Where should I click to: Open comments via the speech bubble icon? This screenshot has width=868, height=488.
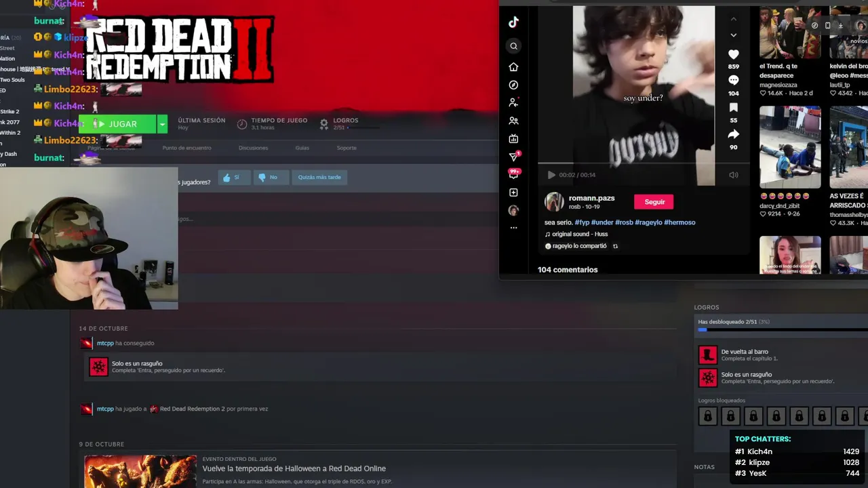pos(733,81)
